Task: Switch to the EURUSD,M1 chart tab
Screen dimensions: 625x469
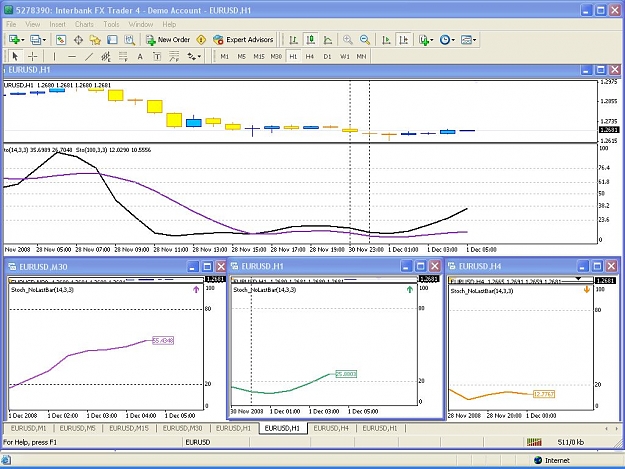Action: point(28,428)
